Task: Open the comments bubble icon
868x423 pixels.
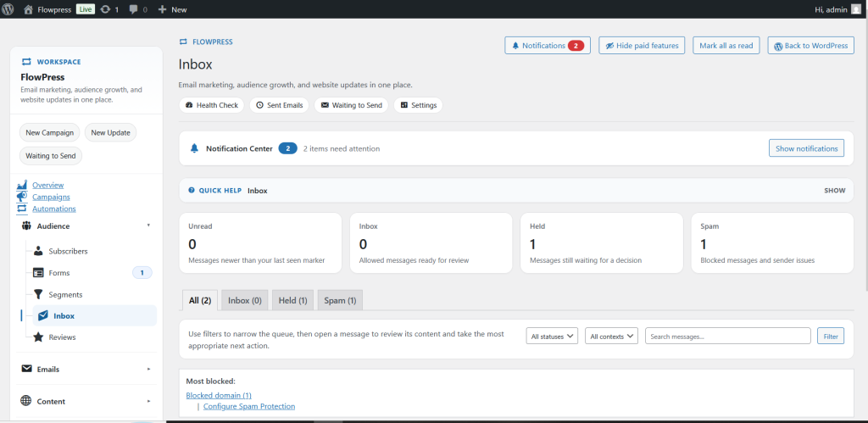Action: tap(133, 9)
